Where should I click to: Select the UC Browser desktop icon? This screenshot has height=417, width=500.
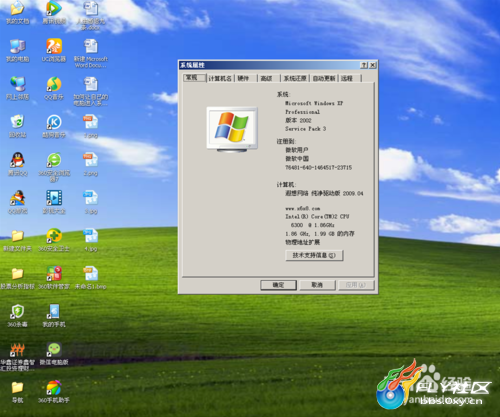[54, 46]
